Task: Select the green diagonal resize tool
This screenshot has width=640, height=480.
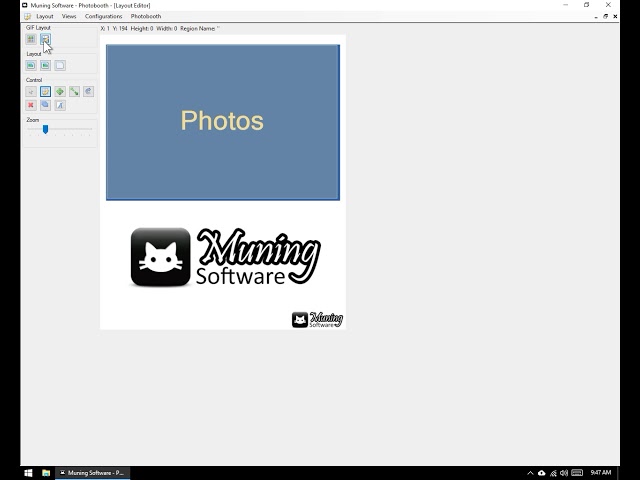Action: pyautogui.click(x=74, y=91)
